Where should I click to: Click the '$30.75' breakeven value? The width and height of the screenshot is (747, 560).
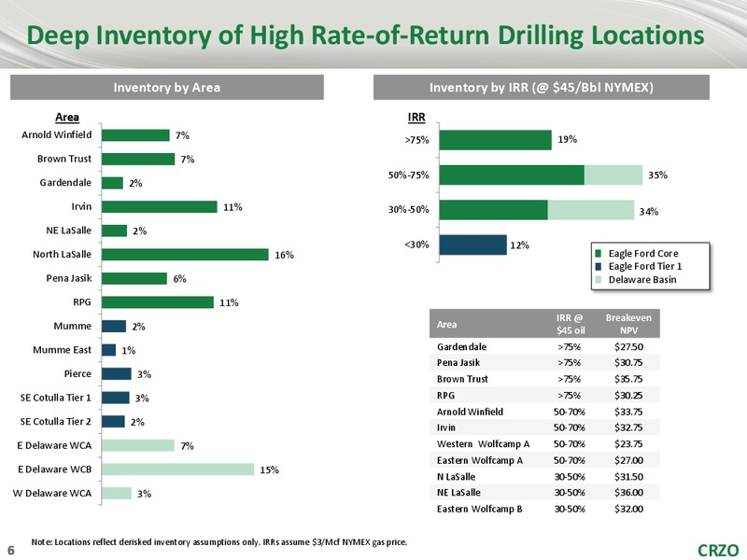(x=628, y=362)
